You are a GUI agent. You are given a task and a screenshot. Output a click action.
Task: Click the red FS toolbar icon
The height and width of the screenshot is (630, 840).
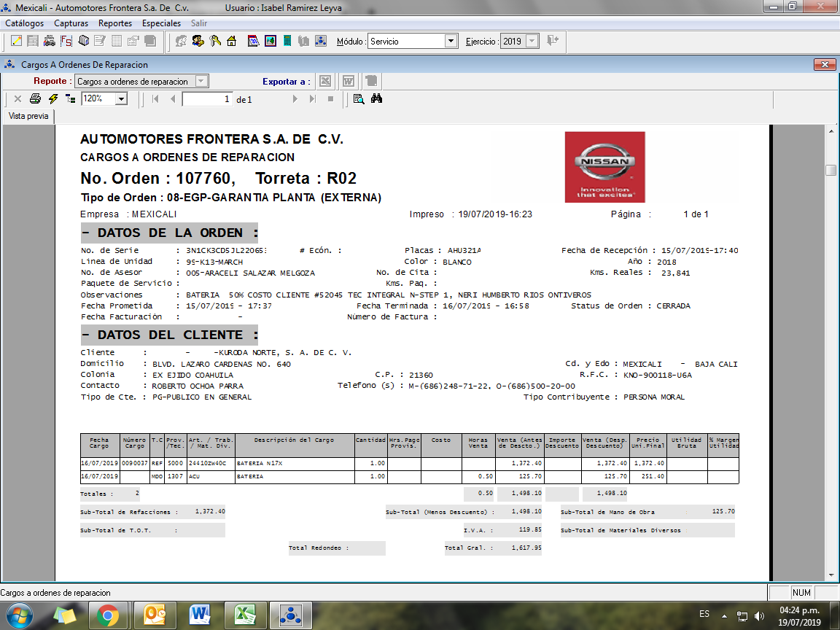(x=66, y=42)
